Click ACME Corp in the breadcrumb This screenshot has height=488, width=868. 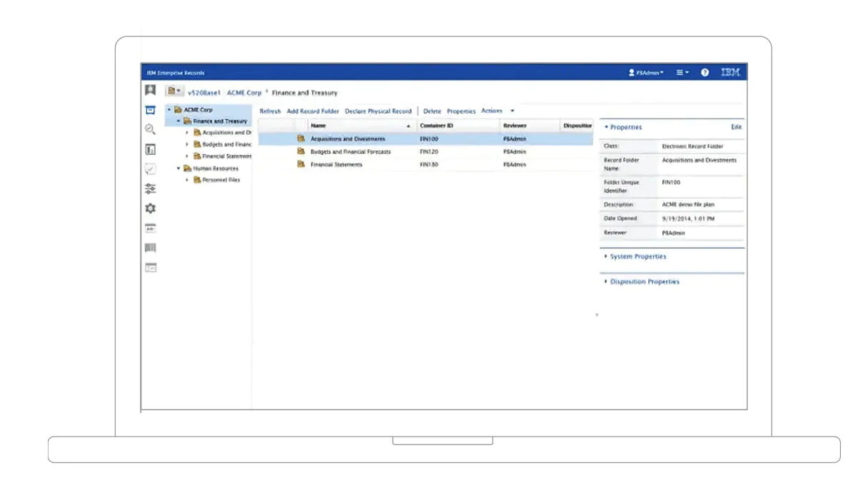coord(244,93)
